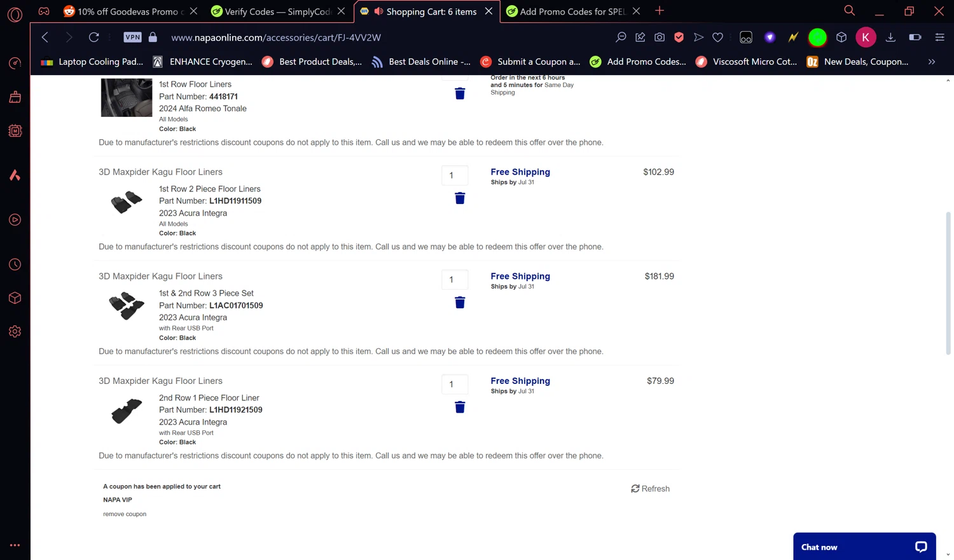954x560 pixels.
Task: Open Best Product Deals bookmark
Action: [x=313, y=62]
